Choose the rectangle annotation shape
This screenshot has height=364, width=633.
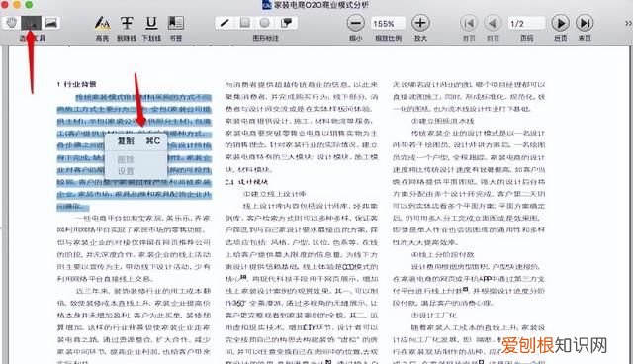click(x=244, y=23)
